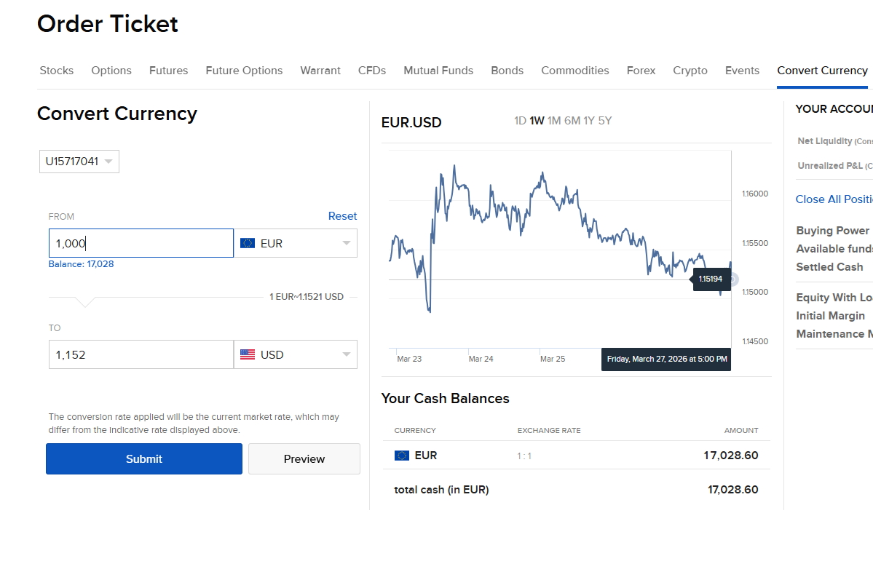Click the US flag icon beside USD

[248, 354]
